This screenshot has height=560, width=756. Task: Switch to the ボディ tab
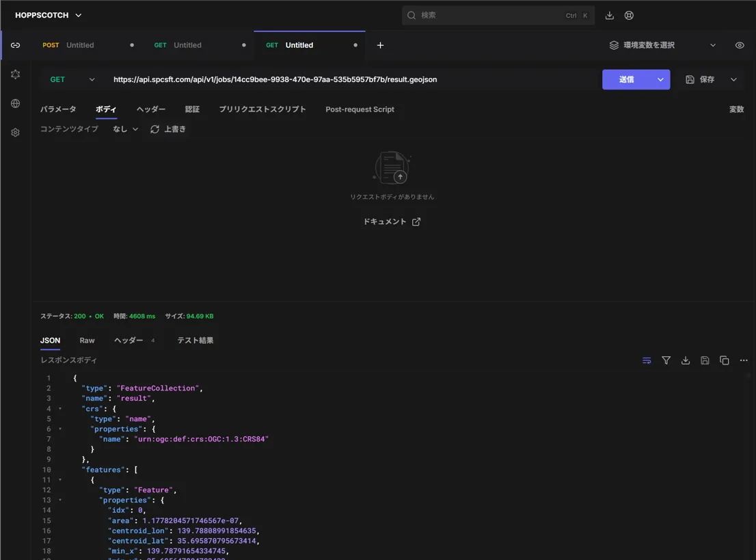(x=106, y=109)
